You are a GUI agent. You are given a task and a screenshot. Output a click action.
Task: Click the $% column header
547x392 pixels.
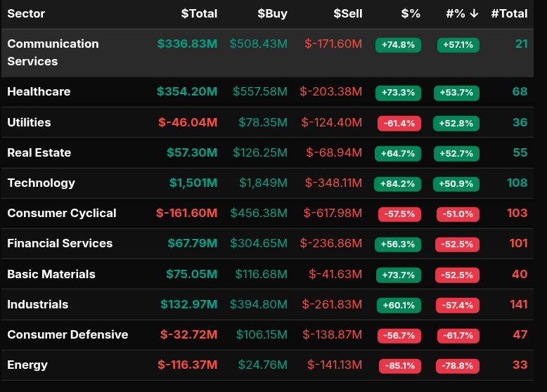(x=411, y=14)
